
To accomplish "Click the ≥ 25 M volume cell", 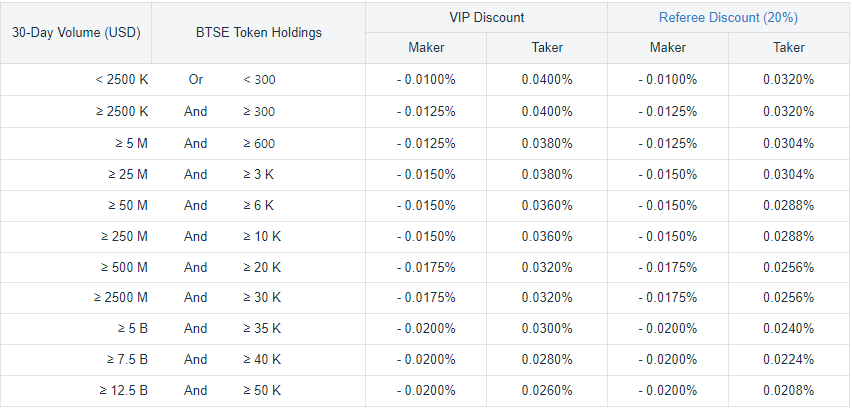I will tap(128, 174).
